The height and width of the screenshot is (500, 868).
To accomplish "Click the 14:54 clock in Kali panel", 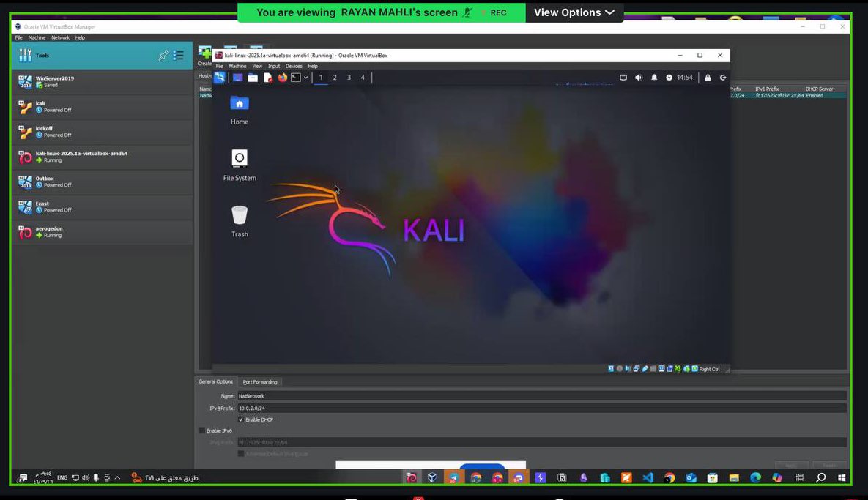I will coord(685,78).
